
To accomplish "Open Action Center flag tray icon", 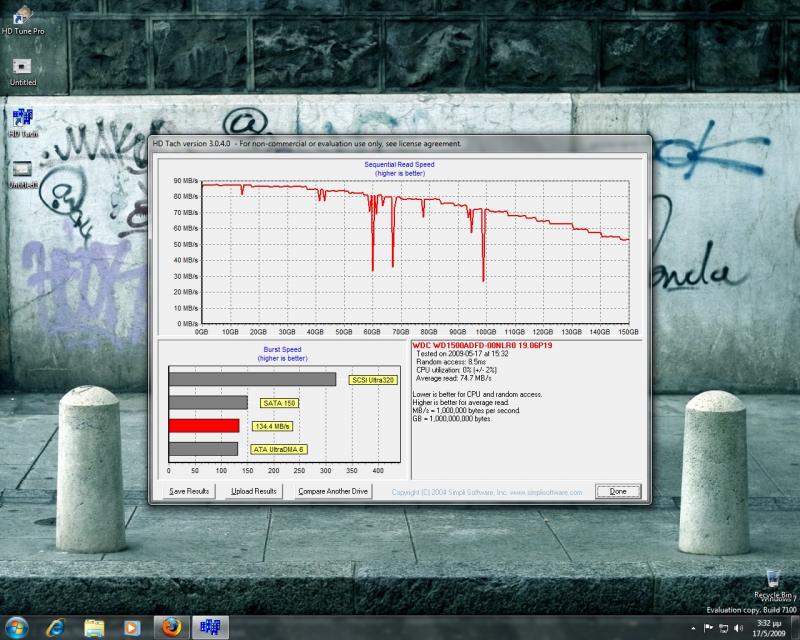I will [708, 628].
